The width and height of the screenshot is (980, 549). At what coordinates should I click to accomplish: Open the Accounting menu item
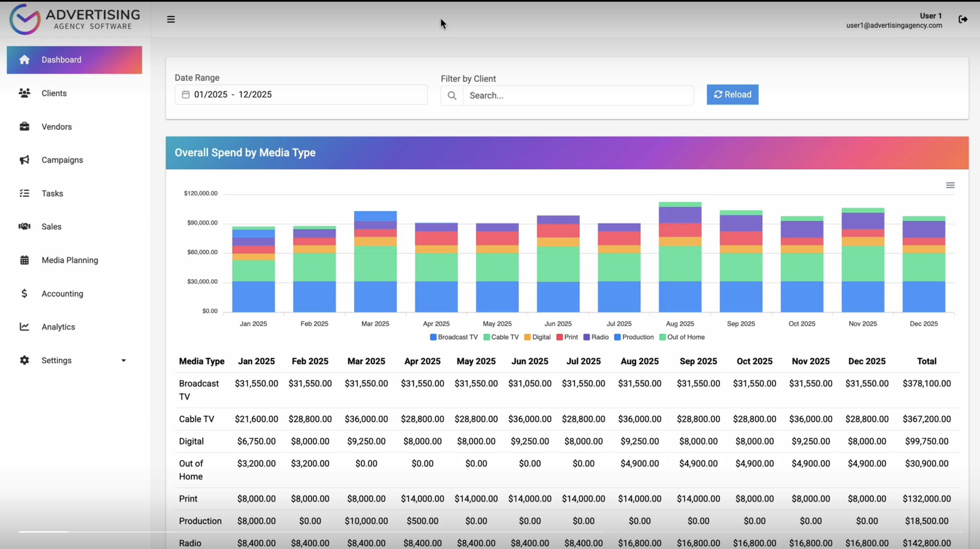(62, 293)
